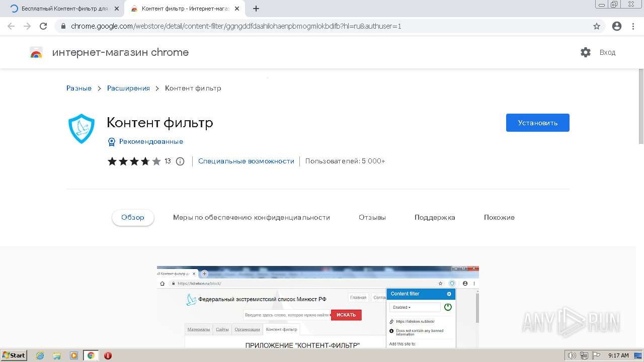
Task: Open the 'Похожие' tab
Action: point(499,218)
